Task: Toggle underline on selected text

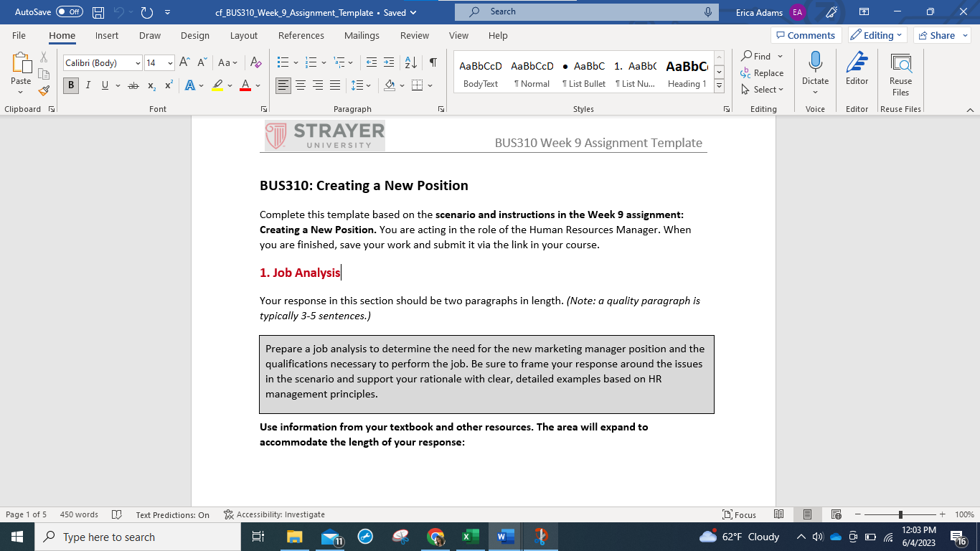Action: click(104, 85)
